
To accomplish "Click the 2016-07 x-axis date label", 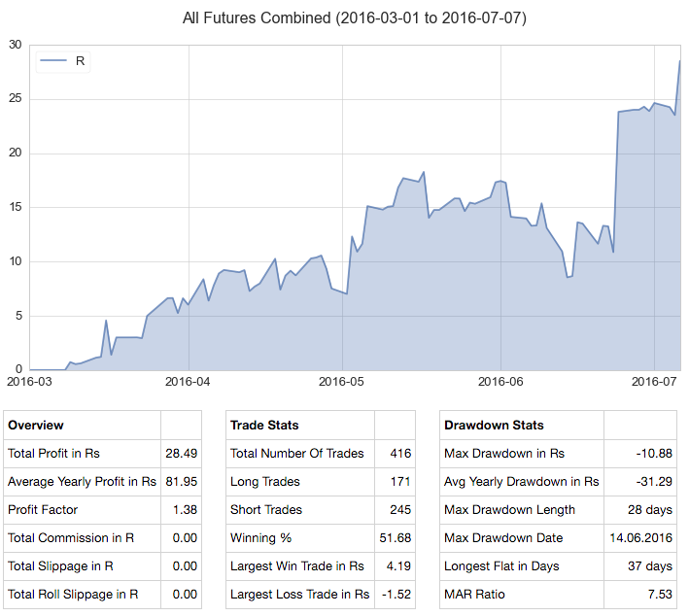I will (654, 382).
